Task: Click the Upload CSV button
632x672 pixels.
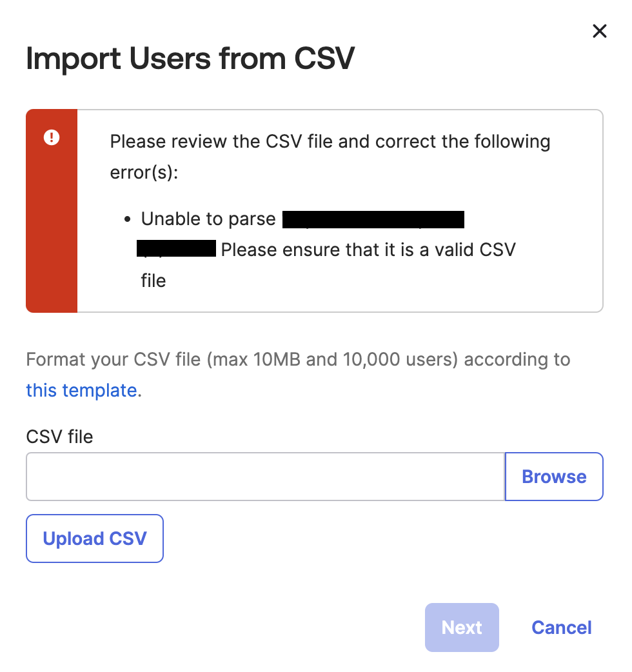Action: [x=95, y=539]
